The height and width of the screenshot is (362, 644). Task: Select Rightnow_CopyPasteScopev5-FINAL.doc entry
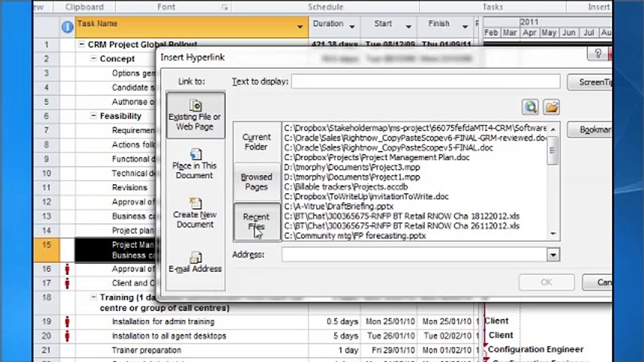point(388,148)
